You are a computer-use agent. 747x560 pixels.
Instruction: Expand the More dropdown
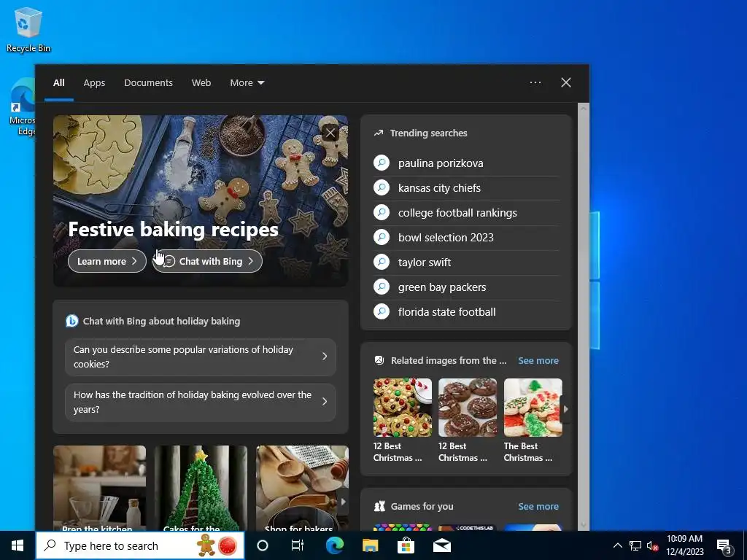pyautogui.click(x=247, y=83)
